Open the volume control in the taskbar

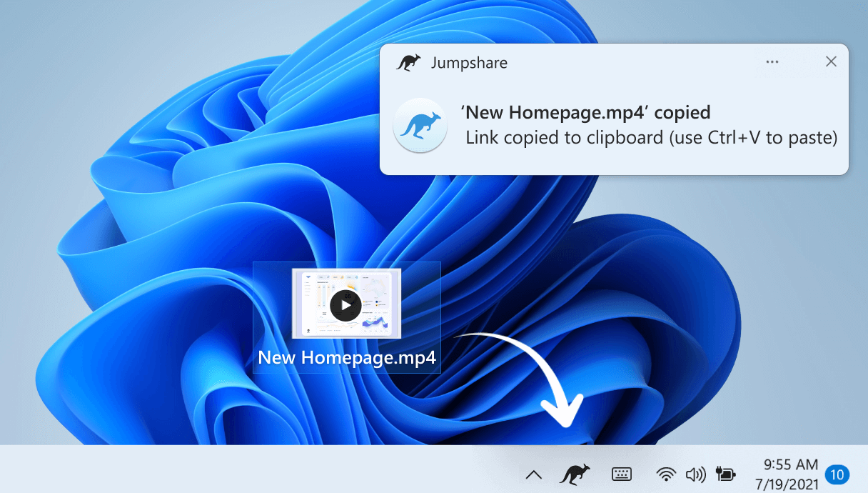(x=695, y=474)
